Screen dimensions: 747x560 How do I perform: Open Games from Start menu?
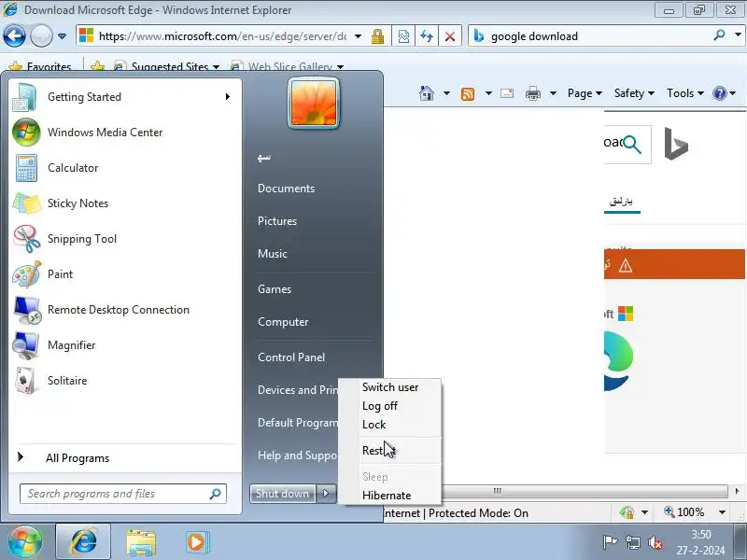(274, 289)
